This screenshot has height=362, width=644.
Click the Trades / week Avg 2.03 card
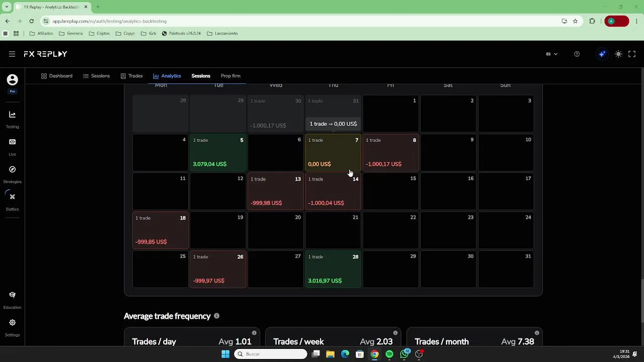(x=333, y=337)
